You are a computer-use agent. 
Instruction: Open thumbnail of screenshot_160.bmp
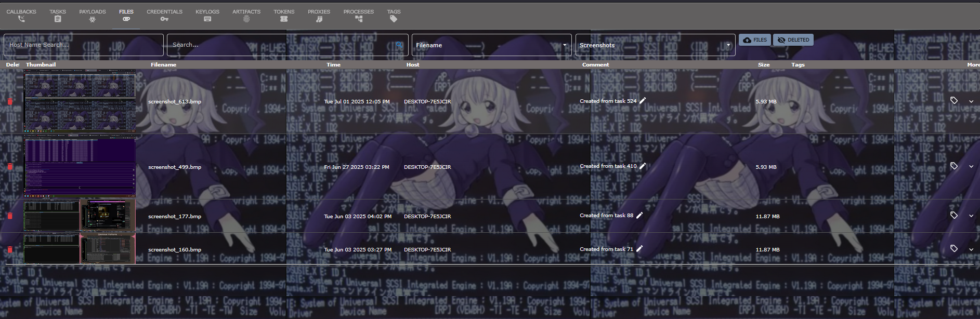click(80, 249)
